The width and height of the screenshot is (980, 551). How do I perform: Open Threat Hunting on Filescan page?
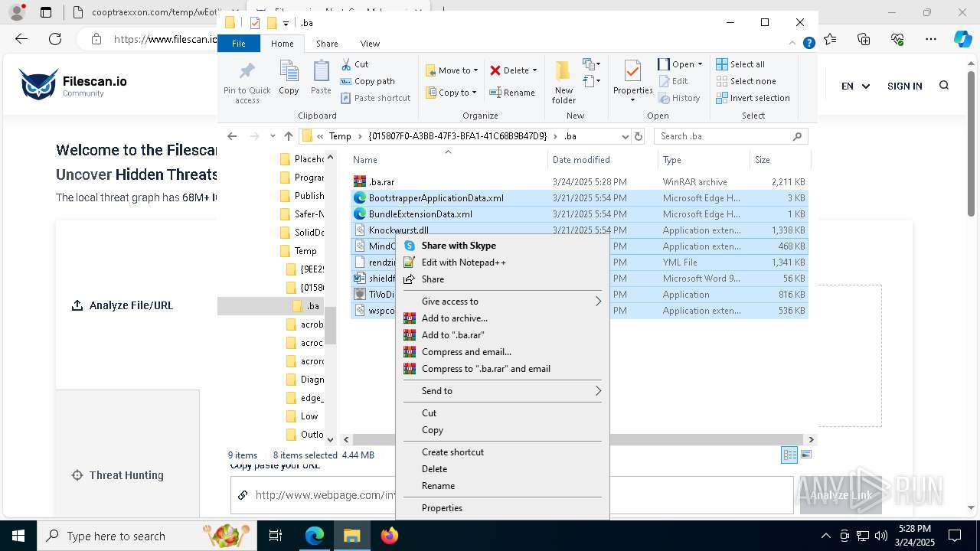[x=118, y=475]
